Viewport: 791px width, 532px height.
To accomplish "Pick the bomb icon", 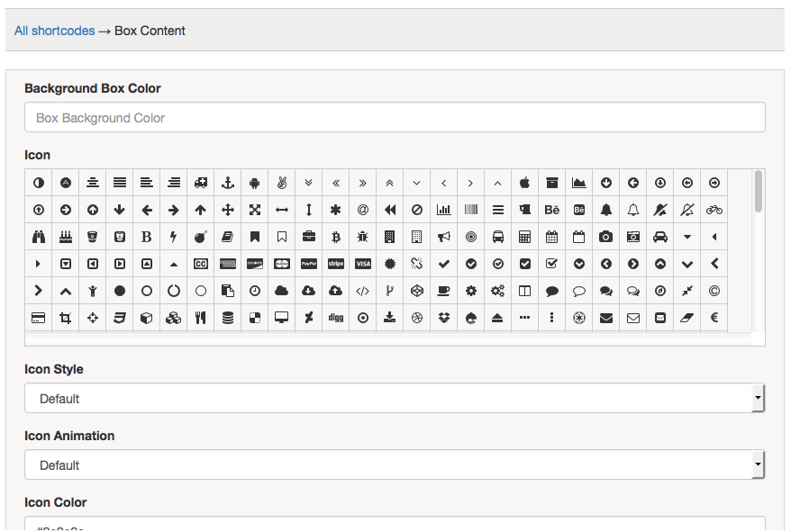I will click(201, 237).
